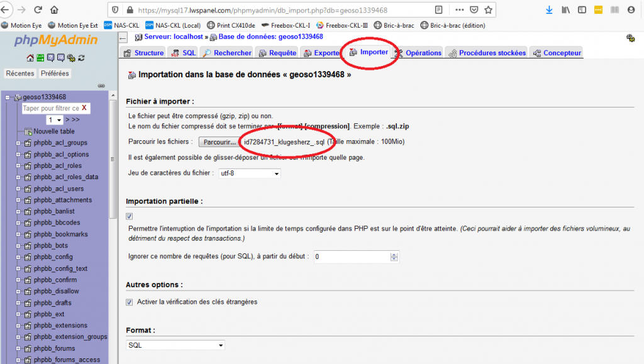Click the browser back arrow
This screenshot has width=644, height=364.
tap(5, 10)
